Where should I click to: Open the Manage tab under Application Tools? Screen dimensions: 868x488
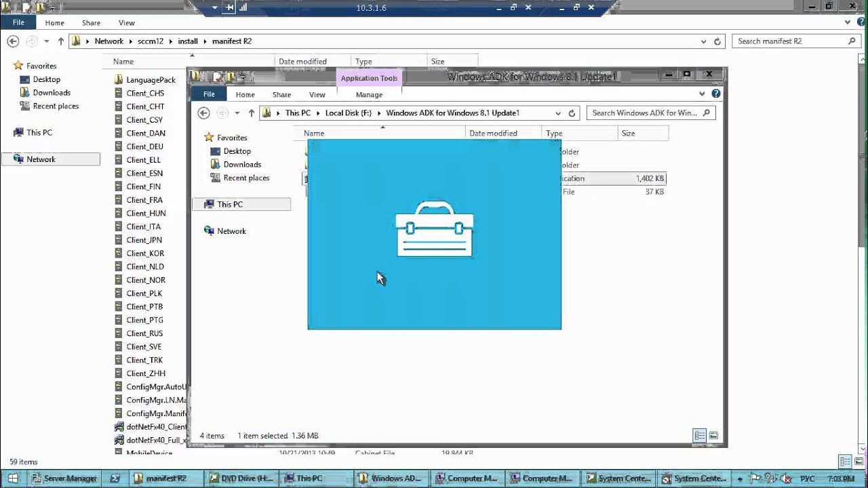point(369,95)
